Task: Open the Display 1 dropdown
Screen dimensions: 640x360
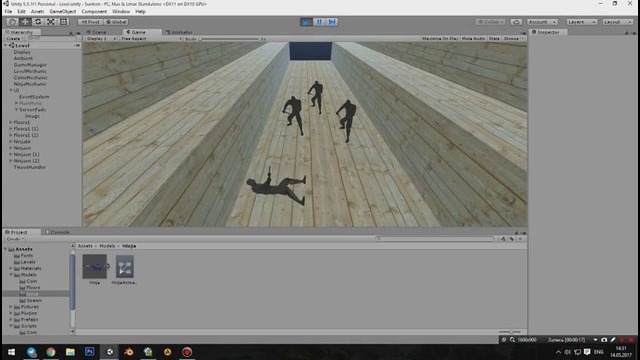Action: [101, 38]
